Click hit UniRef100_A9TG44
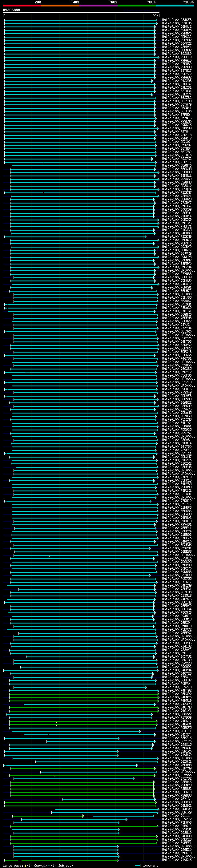This screenshot has height=868, width=197. tap(177, 132)
